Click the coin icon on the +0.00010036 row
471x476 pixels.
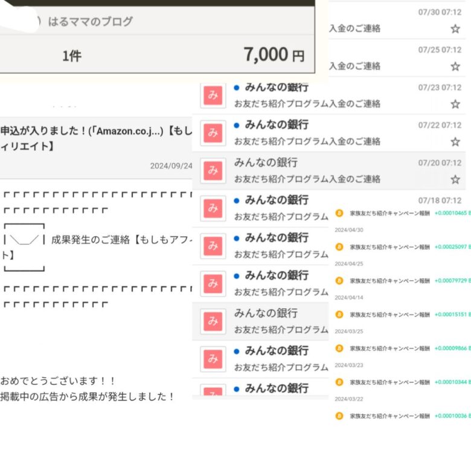(339, 416)
